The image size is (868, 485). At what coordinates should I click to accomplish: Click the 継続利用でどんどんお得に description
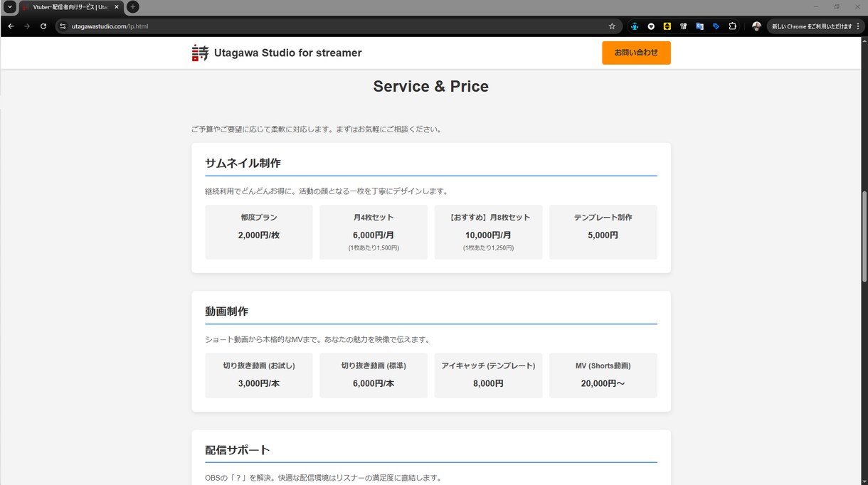point(327,191)
